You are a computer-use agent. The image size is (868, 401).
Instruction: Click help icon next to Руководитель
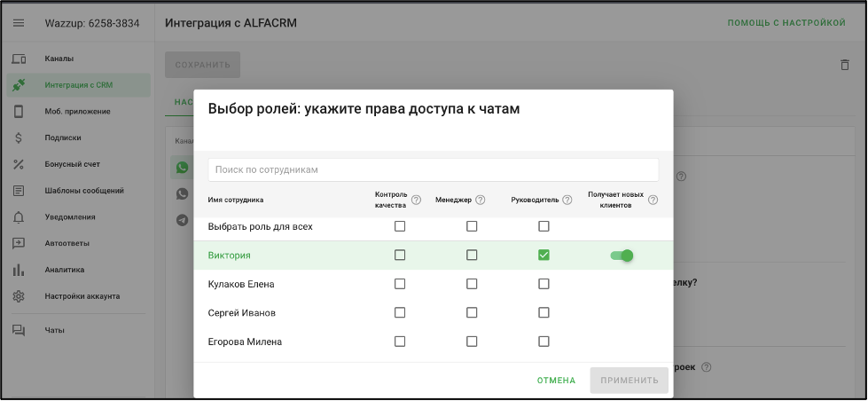(x=567, y=200)
